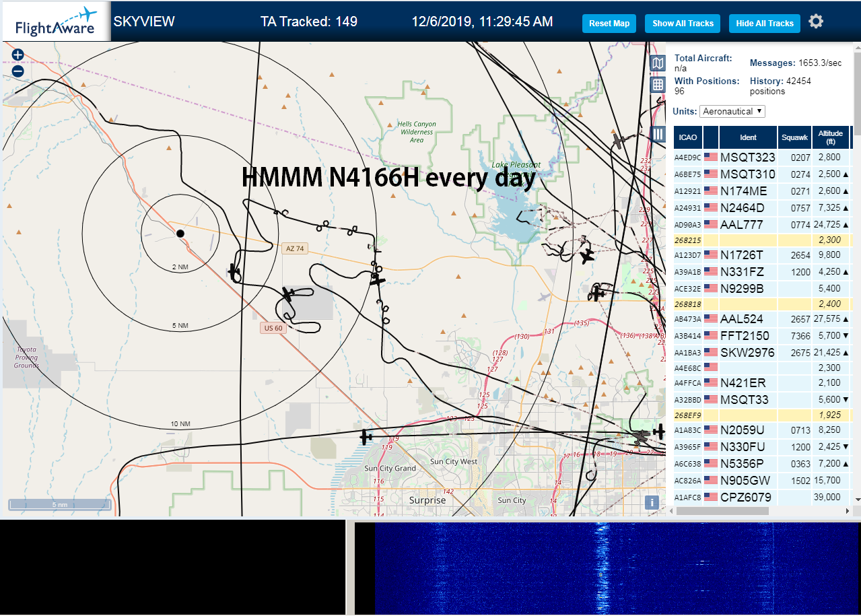Select the SKW2976 aircraft row
Screen dimensions: 861x616
tap(762, 353)
